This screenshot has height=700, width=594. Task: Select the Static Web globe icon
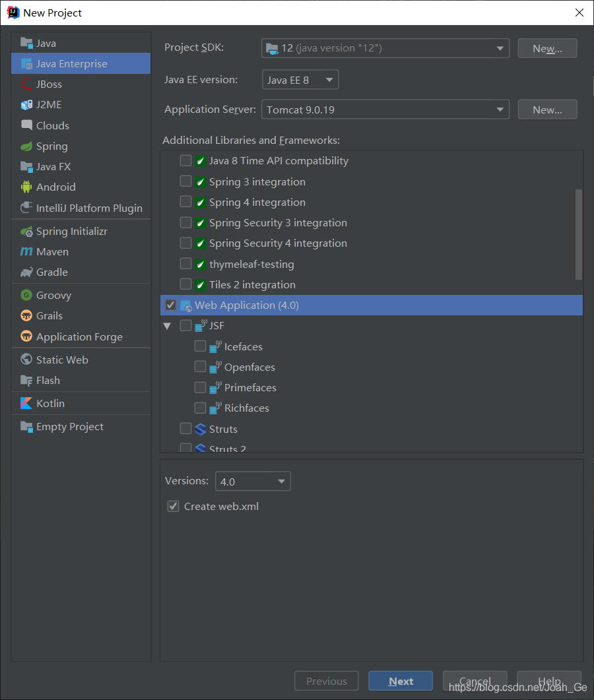tap(26, 360)
